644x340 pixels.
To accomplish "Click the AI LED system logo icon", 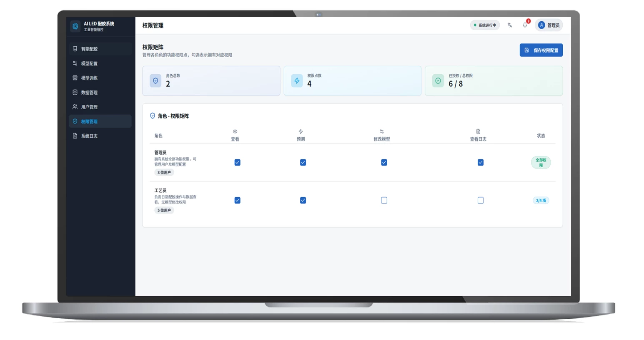I will tap(75, 26).
